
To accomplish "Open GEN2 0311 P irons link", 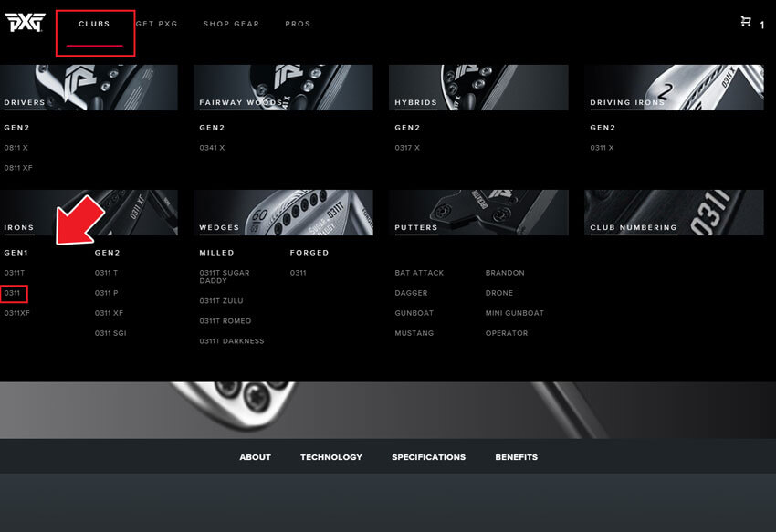I will click(106, 293).
